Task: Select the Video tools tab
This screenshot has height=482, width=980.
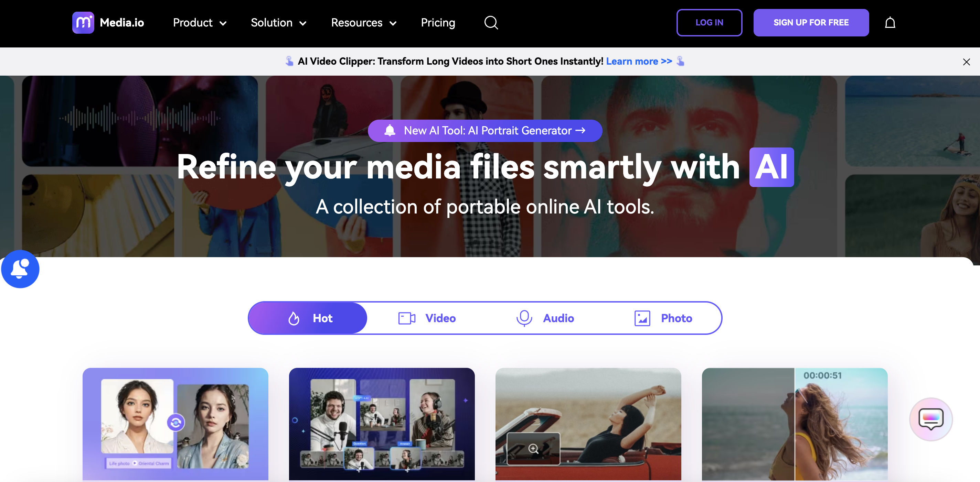Action: click(x=427, y=317)
